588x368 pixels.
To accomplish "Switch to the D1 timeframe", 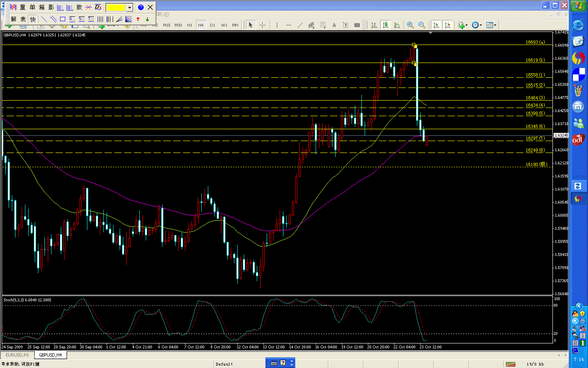I will (x=212, y=25).
